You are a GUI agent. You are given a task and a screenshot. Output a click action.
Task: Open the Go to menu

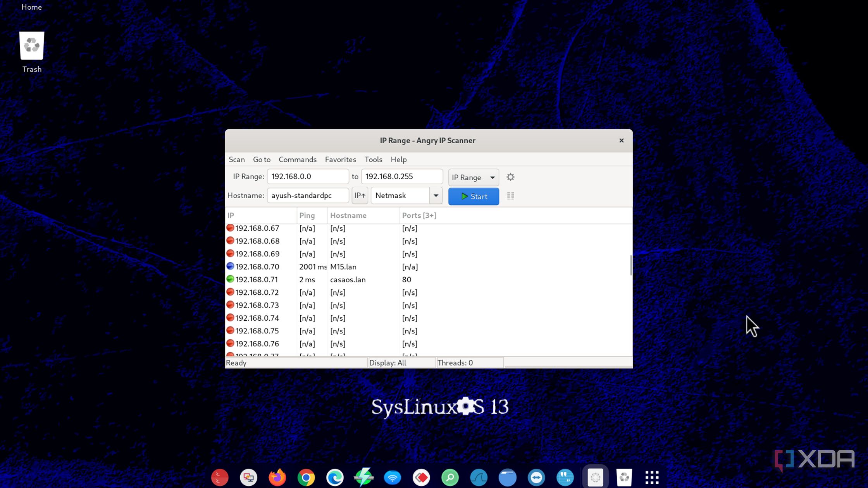(262, 160)
